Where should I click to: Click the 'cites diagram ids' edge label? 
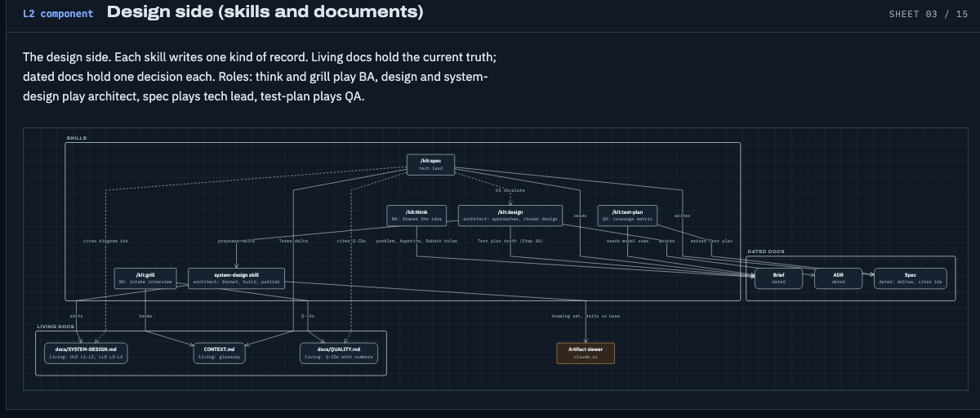[105, 241]
